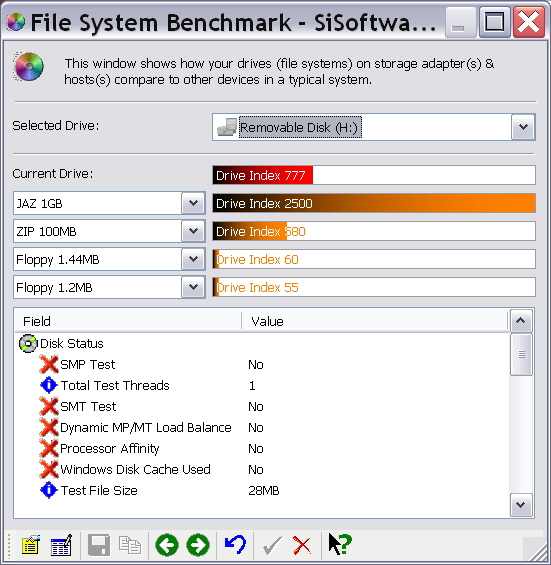
Task: Select the SMP Test row
Action: click(262, 364)
